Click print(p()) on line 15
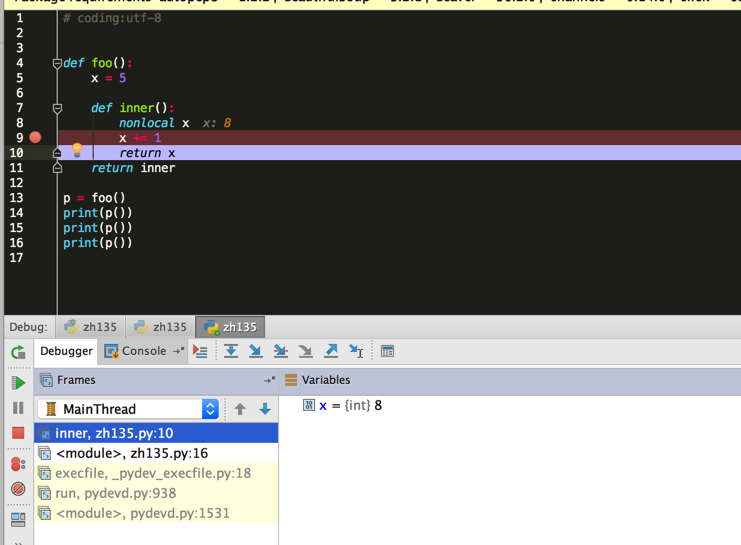This screenshot has height=545, width=741. (x=98, y=228)
